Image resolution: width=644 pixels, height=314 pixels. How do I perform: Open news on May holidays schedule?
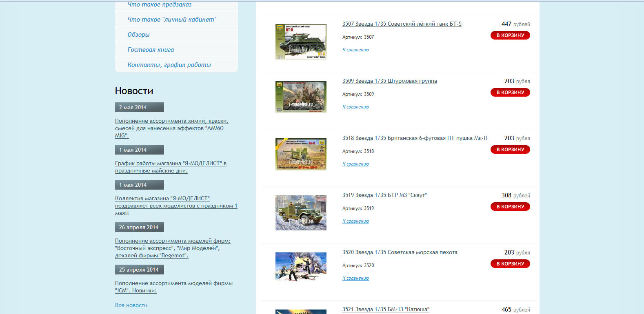171,167
